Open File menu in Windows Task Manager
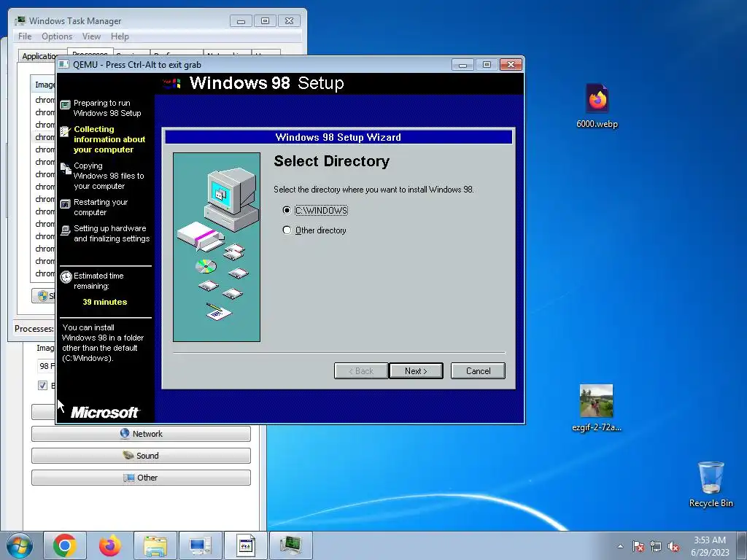 point(25,36)
